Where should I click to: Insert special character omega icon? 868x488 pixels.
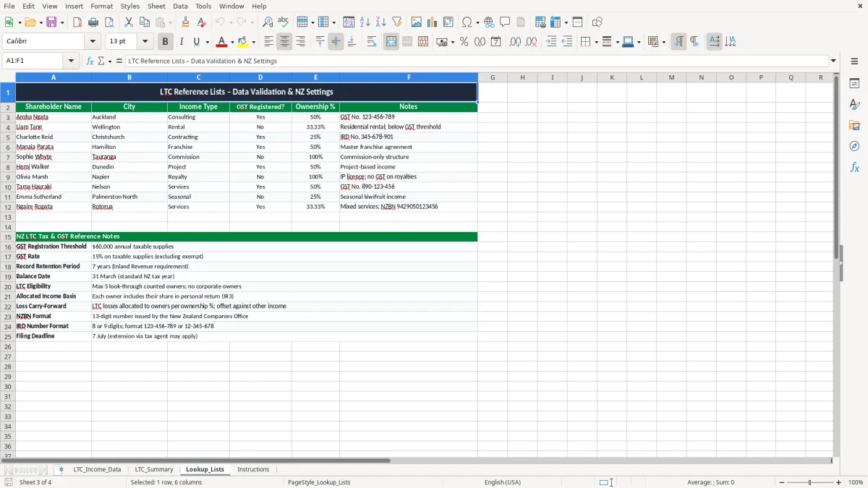(x=467, y=22)
